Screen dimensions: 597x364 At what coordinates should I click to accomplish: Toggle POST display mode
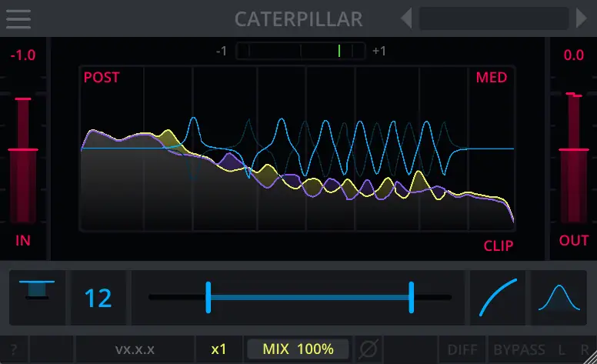coord(102,77)
